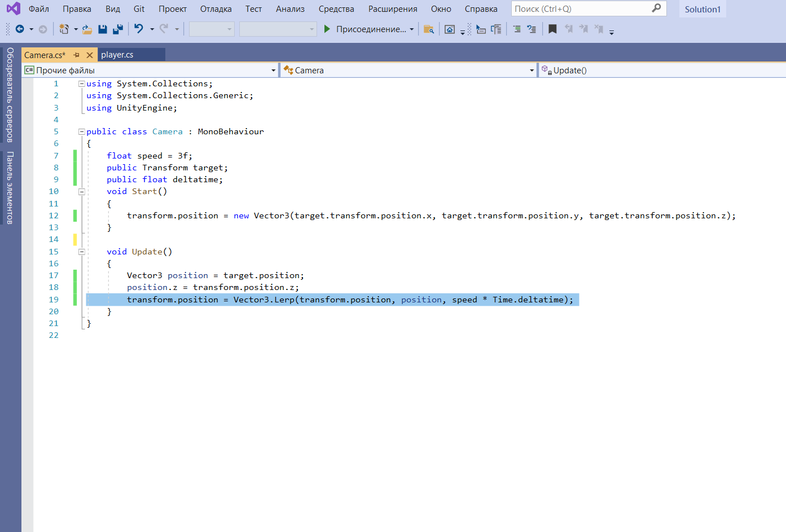The image size is (786, 532).
Task: Open the Расширения menu
Action: point(393,8)
